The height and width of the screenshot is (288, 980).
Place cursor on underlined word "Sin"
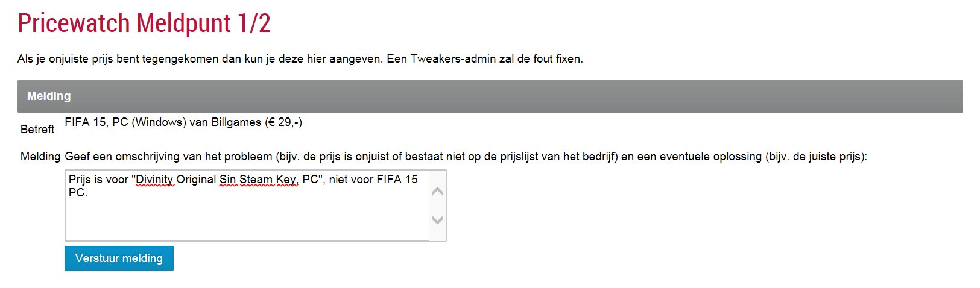(227, 180)
